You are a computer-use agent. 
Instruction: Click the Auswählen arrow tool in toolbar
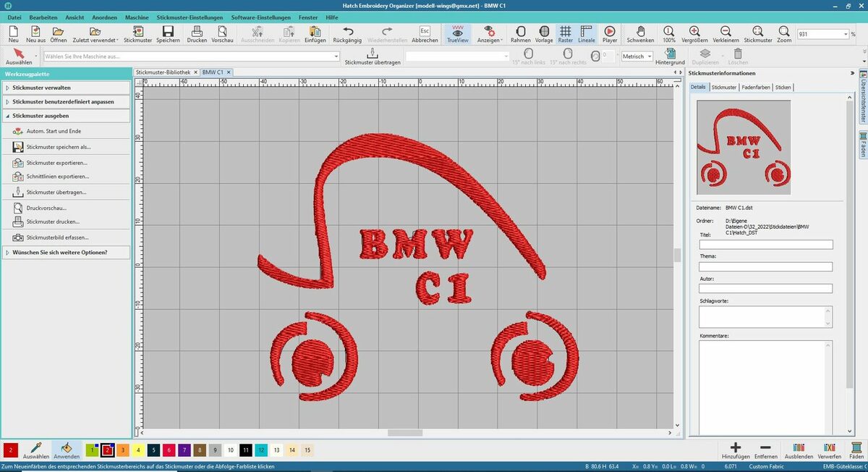[x=19, y=56]
